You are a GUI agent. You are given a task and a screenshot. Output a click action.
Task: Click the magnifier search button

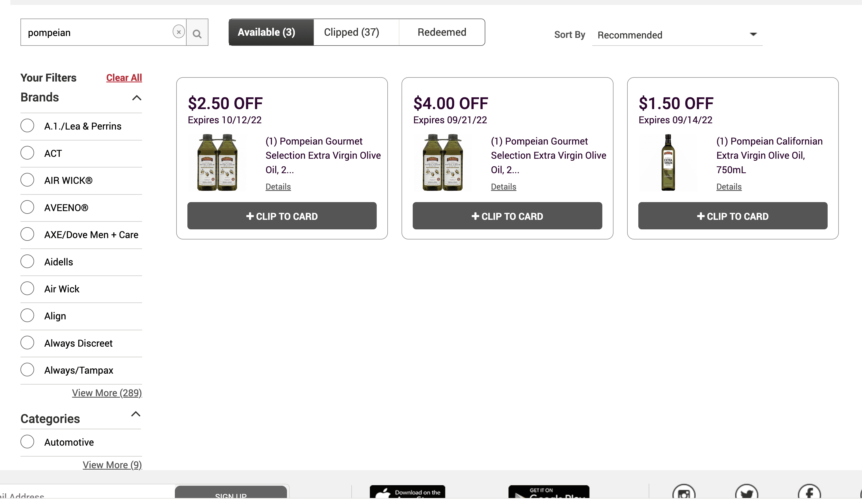[x=197, y=32]
